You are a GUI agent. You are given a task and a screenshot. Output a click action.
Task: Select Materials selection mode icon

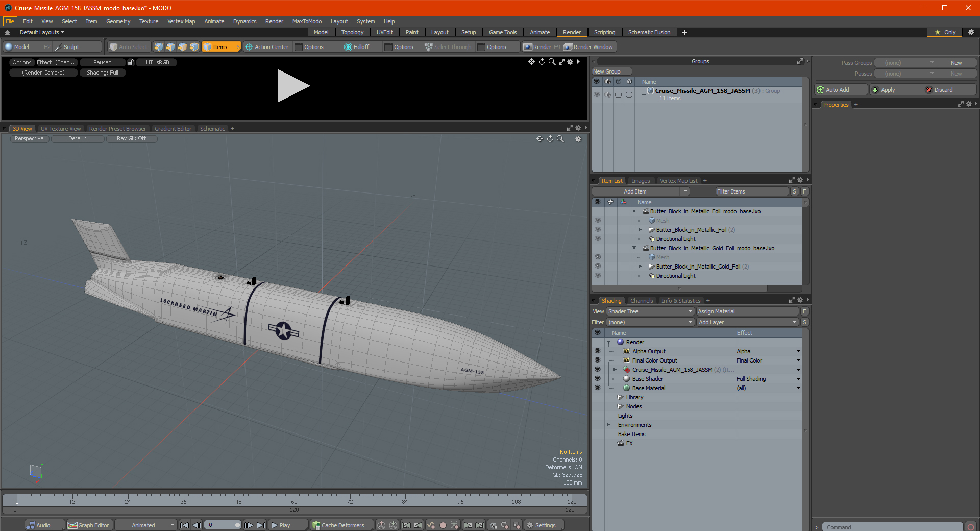pyautogui.click(x=194, y=47)
